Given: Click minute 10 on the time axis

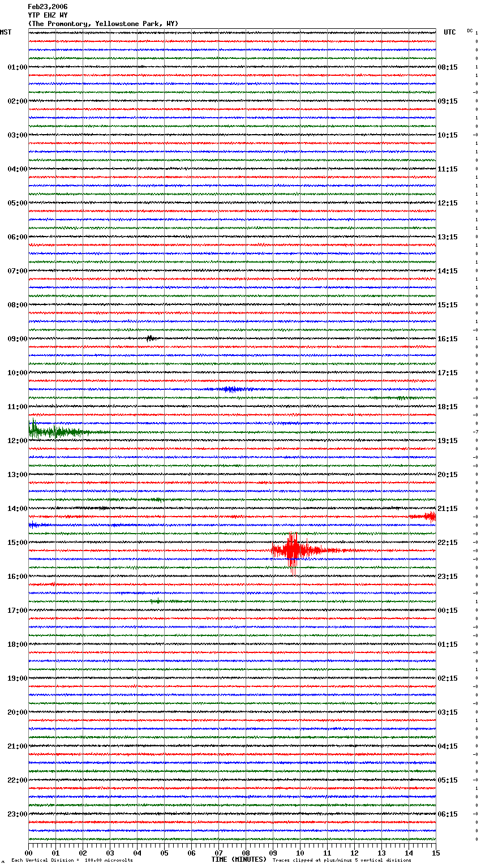Looking at the screenshot, I should pyautogui.click(x=300, y=853).
